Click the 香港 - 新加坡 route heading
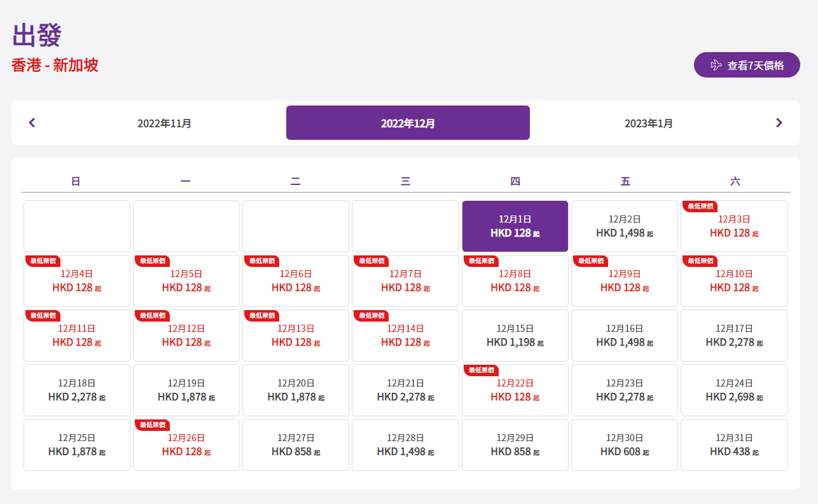The image size is (818, 504). pyautogui.click(x=55, y=65)
